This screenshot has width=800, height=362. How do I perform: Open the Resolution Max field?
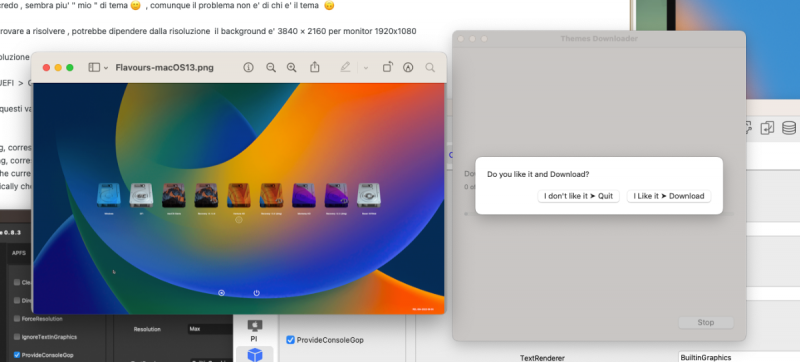pyautogui.click(x=210, y=329)
